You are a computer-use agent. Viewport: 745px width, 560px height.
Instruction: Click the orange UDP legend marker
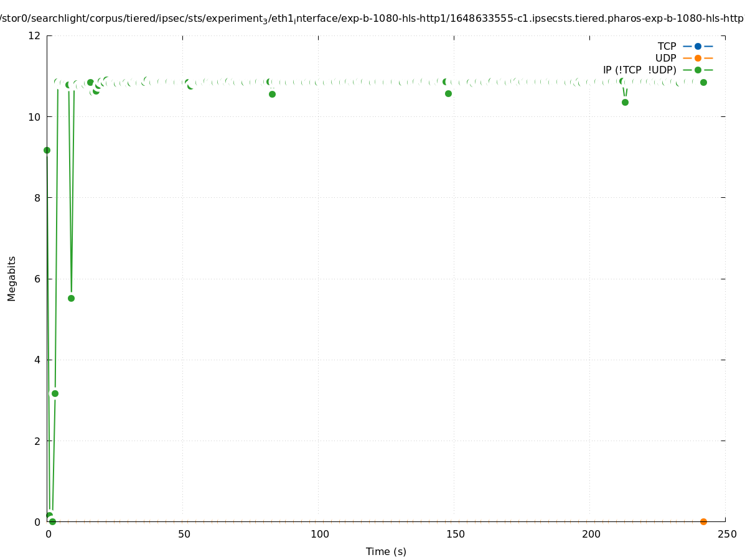pyautogui.click(x=698, y=58)
